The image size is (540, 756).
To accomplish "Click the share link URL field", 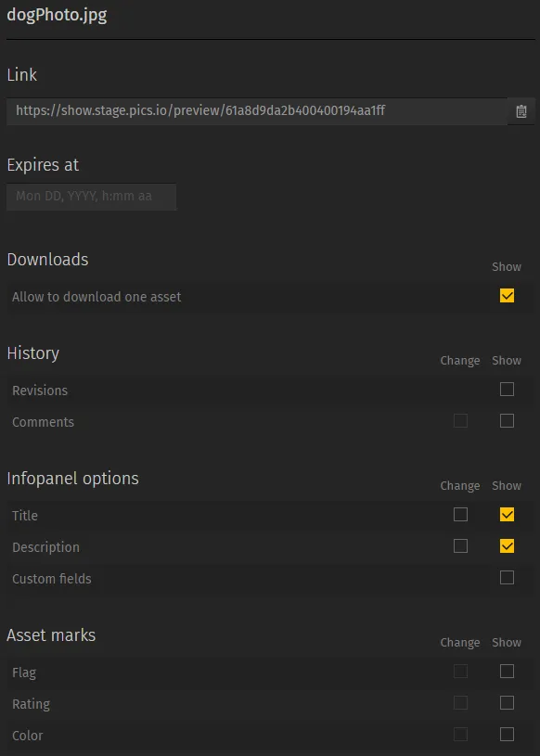I will (x=256, y=111).
